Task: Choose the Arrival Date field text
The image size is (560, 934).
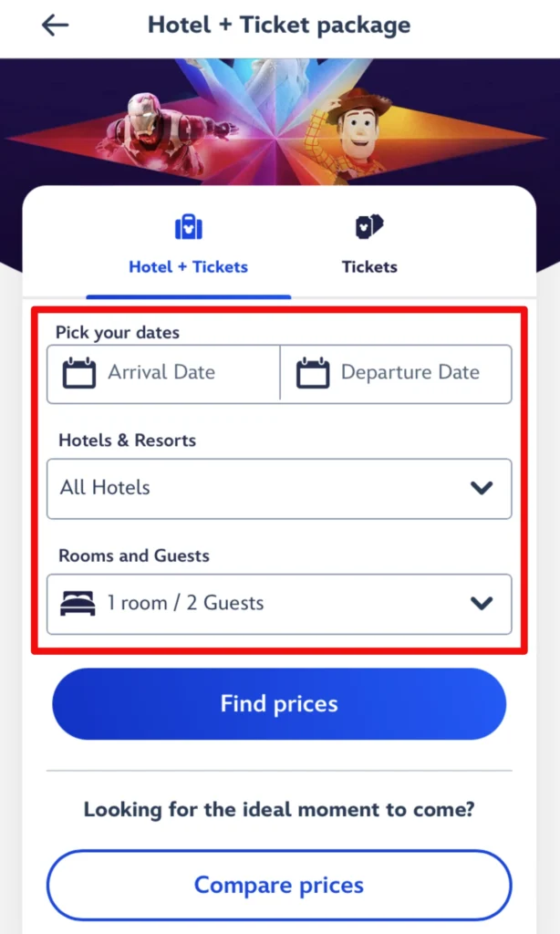Action: (161, 372)
